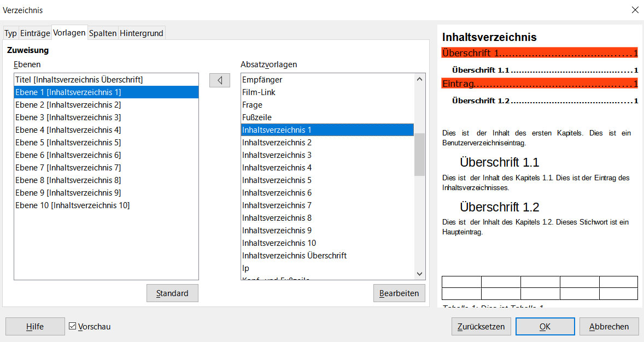Click the down arrow on Absatzvorlagen scrollbar
Image resolution: width=644 pixels, height=342 pixels.
[419, 274]
